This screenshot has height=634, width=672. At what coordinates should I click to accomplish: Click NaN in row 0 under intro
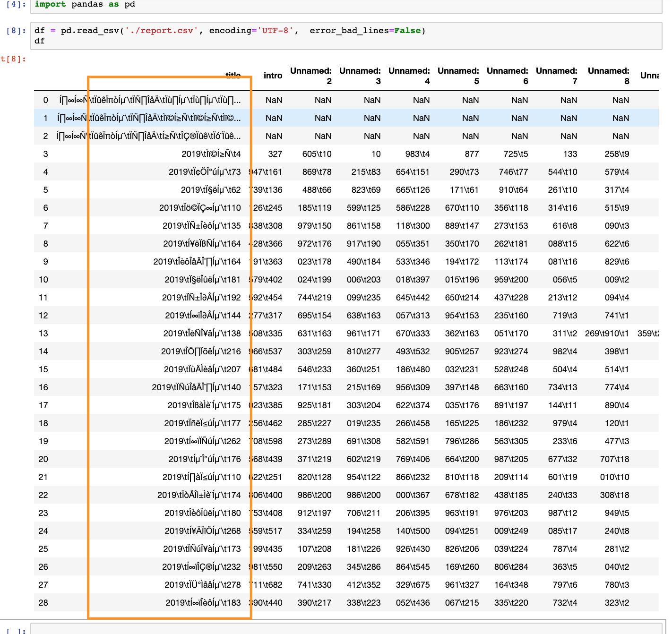coord(274,100)
